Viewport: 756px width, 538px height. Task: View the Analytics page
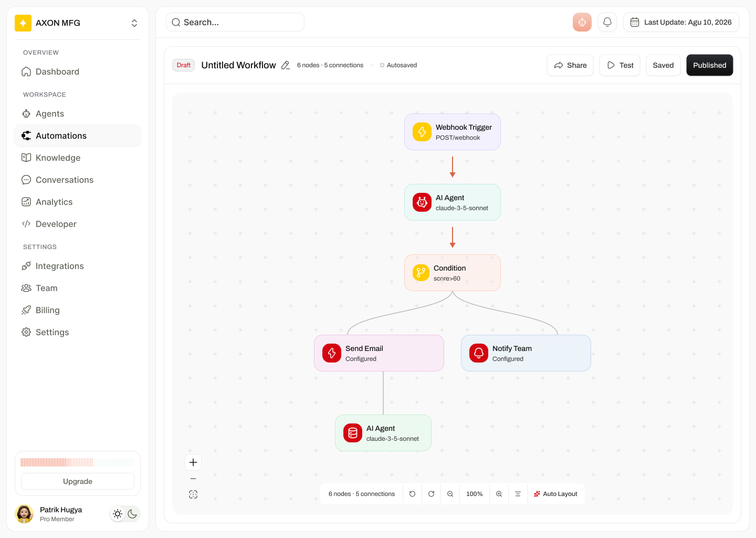pyautogui.click(x=78, y=202)
